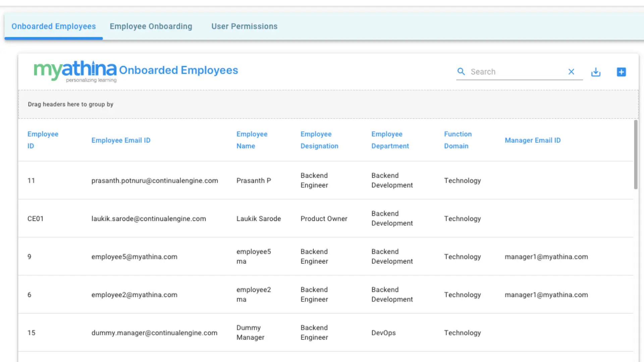This screenshot has height=362, width=644.
Task: Click Backend Development in employee5's row
Action: [x=392, y=256]
